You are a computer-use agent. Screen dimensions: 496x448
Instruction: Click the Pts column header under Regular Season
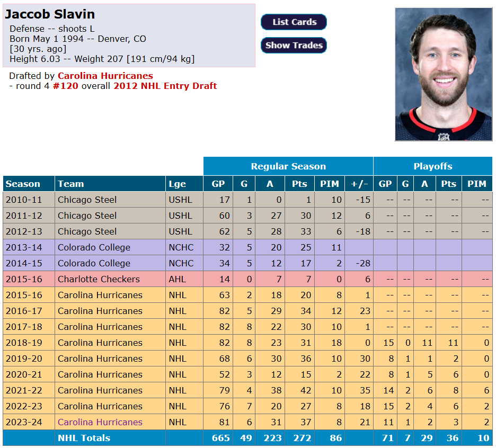click(299, 184)
